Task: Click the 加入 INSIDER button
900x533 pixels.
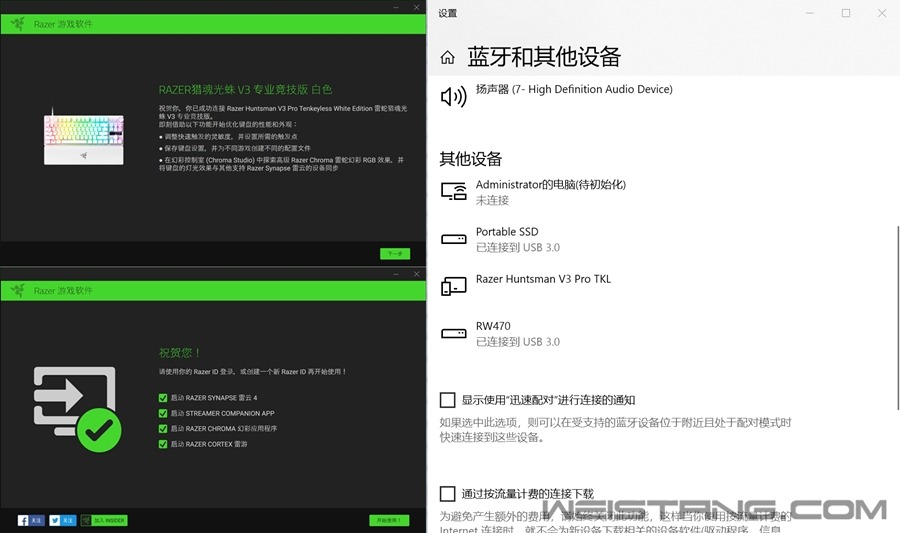Action: click(x=104, y=520)
